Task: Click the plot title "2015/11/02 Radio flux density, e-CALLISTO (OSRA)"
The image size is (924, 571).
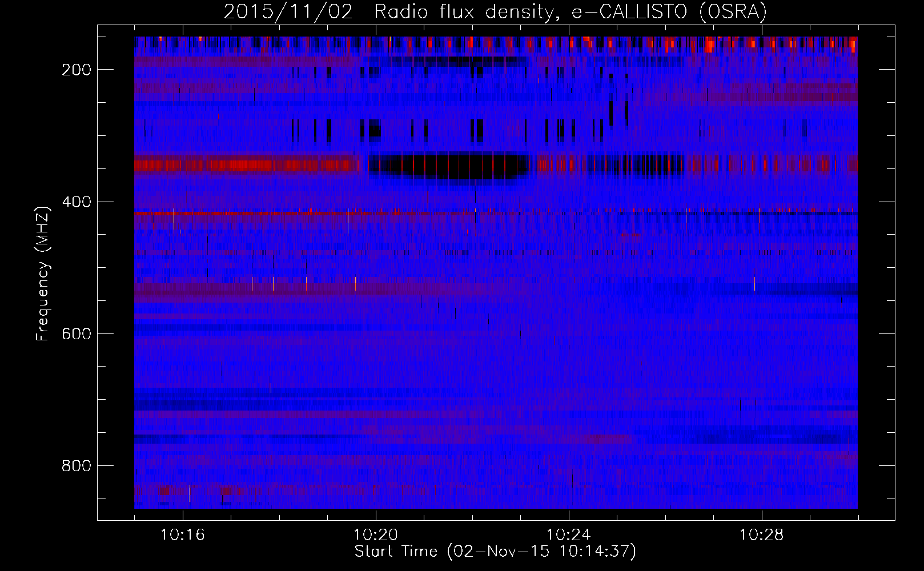Action: (495, 11)
